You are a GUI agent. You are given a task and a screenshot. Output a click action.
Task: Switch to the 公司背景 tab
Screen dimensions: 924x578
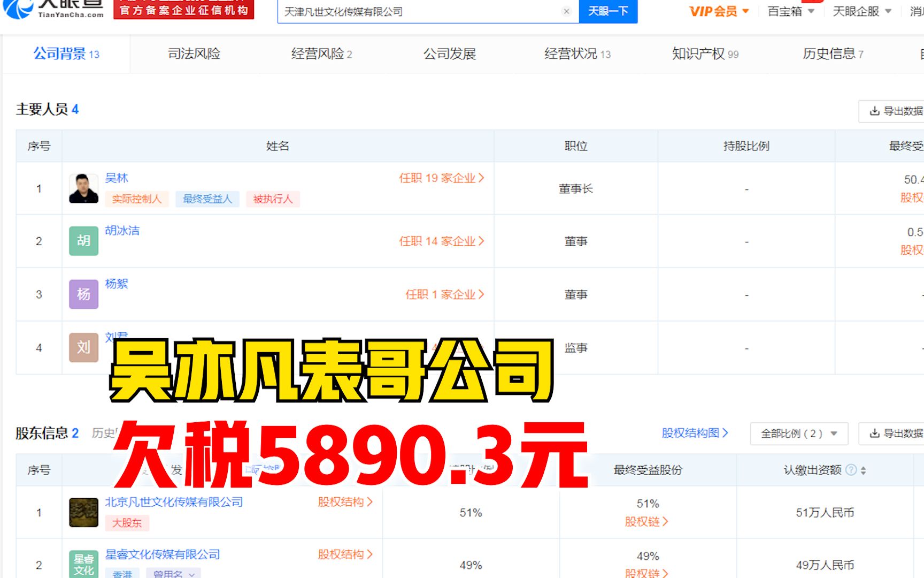66,54
